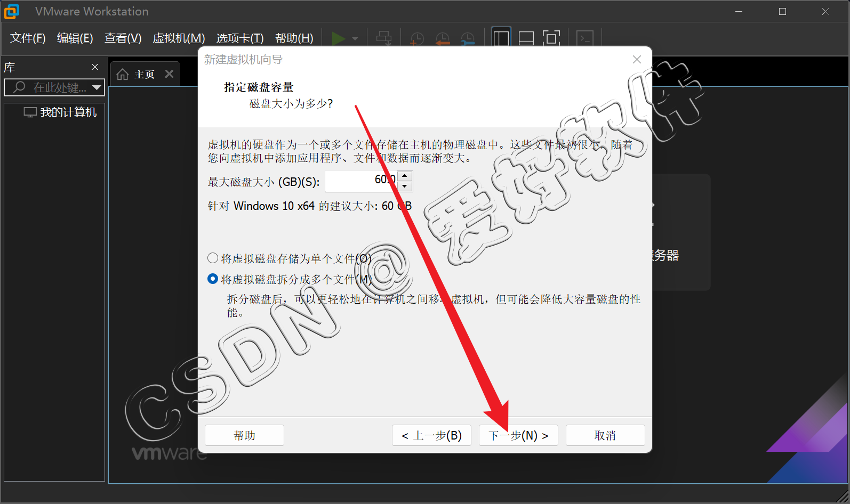Viewport: 850px width, 504px height.
Task: Click the VMware Workstation app logo
Action: pyautogui.click(x=12, y=11)
